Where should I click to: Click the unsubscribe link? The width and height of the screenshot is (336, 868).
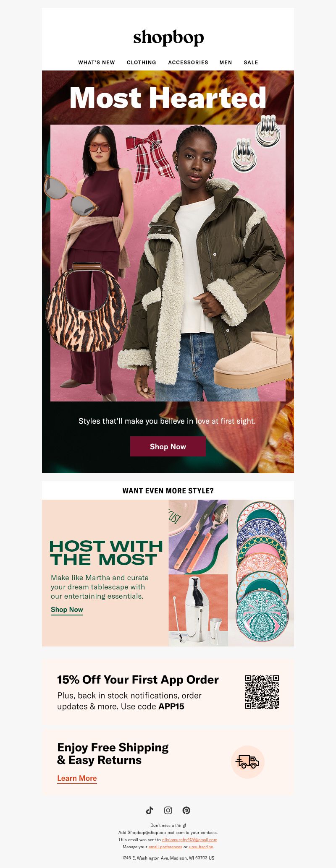[x=201, y=847]
